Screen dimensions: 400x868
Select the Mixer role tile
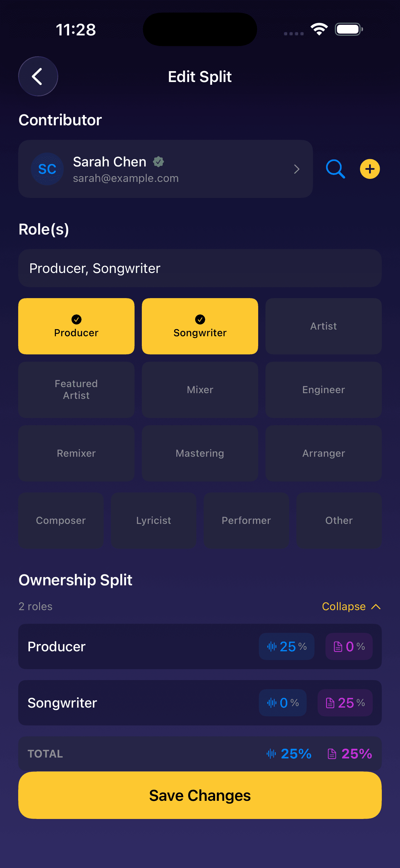click(x=200, y=390)
